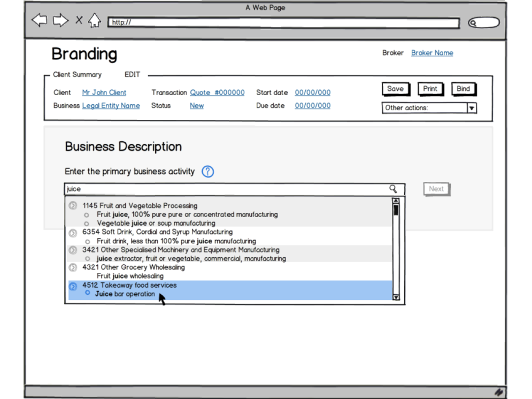Expand 4512 Takeaway food services group
This screenshot has width=532, height=399.
coord(73,286)
